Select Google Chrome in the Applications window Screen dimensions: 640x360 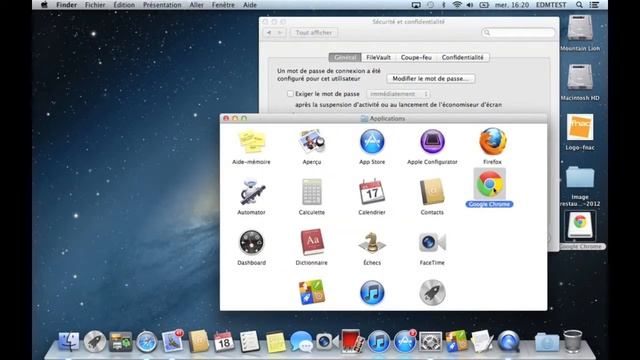pos(489,184)
